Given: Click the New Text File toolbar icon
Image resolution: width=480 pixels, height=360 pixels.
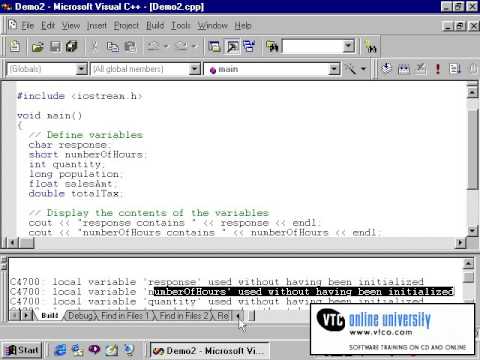Looking at the screenshot, I should point(15,46).
